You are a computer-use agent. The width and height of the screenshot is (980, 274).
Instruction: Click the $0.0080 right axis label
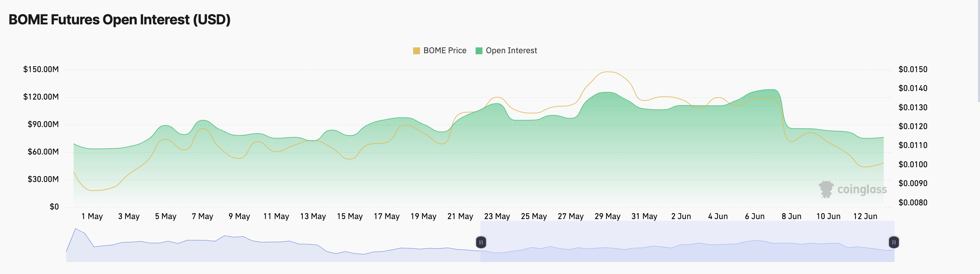click(x=913, y=203)
